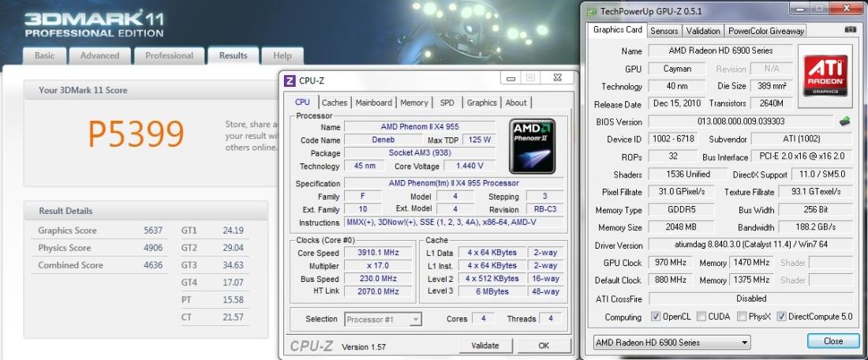Switch to the Sensors tab in GPU-Z

pos(664,31)
